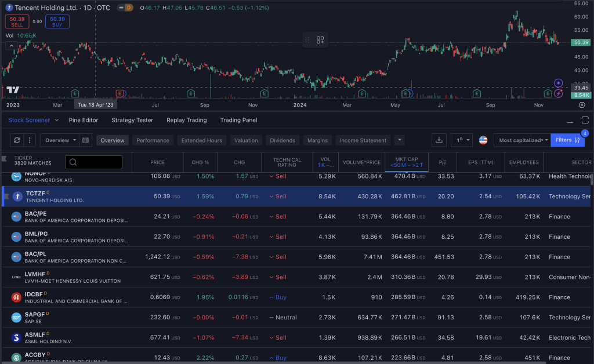The width and height of the screenshot is (594, 364).
Task: Select the Income Statement column tab
Action: 363,140
